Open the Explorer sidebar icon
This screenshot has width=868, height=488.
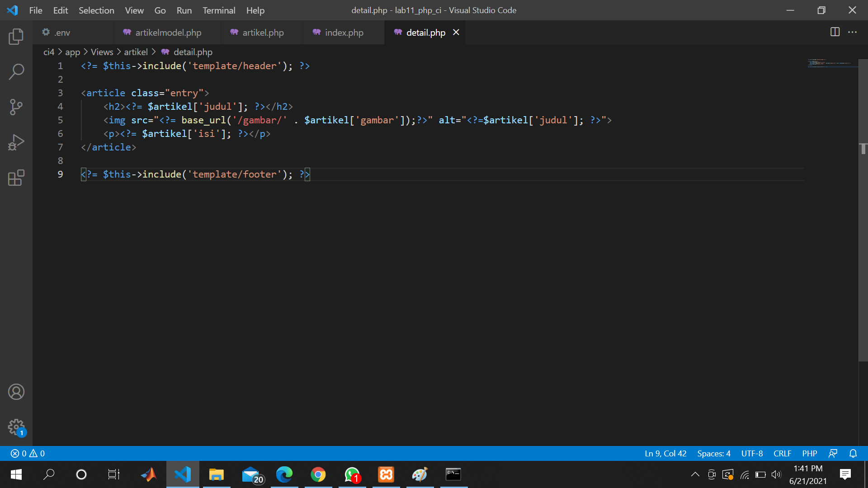pyautogui.click(x=16, y=37)
